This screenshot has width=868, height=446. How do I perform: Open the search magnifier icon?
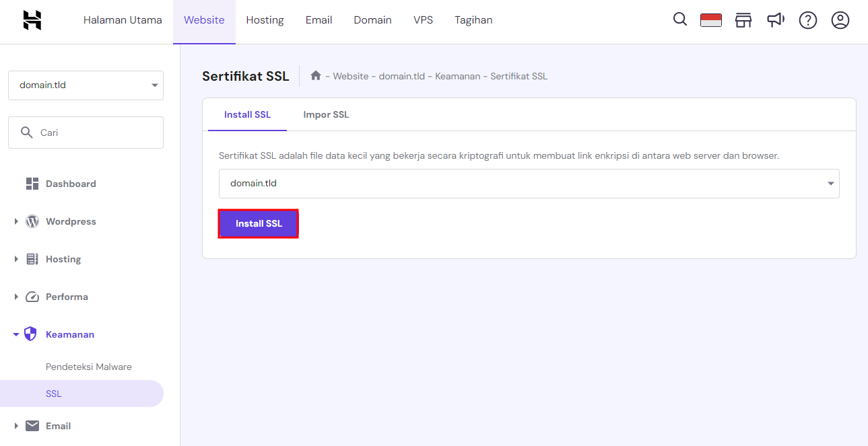point(679,20)
